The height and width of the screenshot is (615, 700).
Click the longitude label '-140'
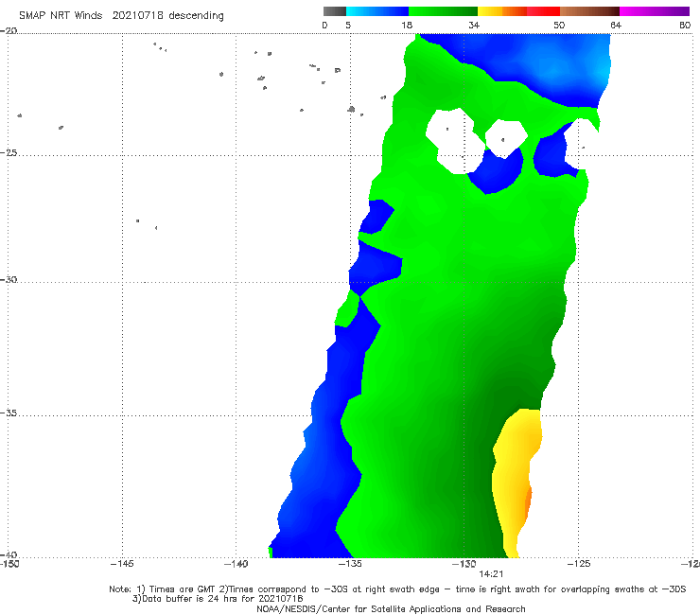[x=236, y=564]
